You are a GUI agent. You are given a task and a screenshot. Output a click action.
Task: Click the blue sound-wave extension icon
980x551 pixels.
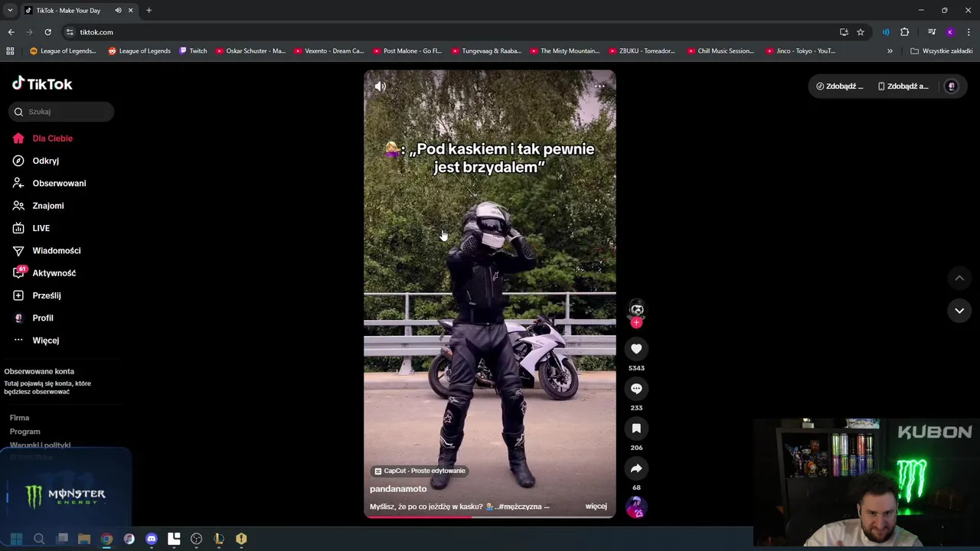[x=886, y=32]
